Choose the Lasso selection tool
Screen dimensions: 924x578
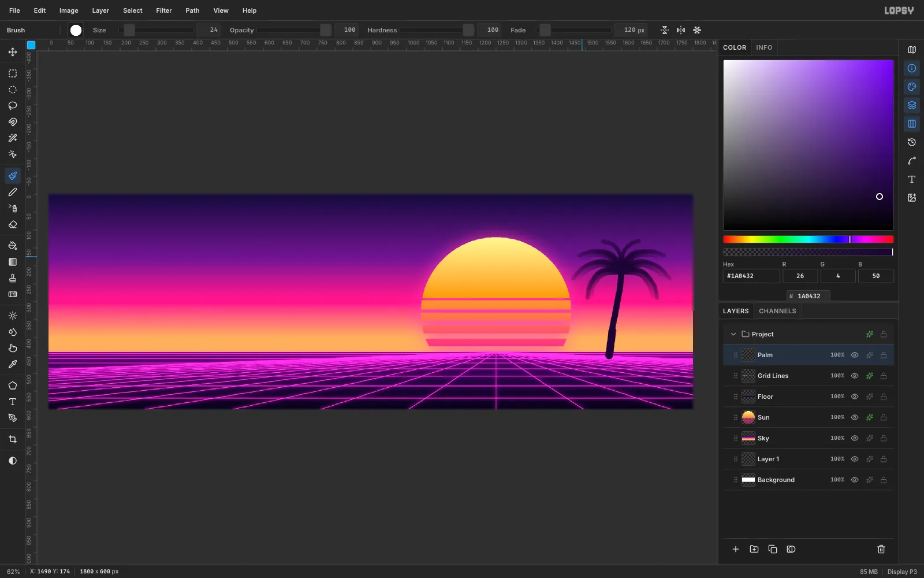coord(13,106)
